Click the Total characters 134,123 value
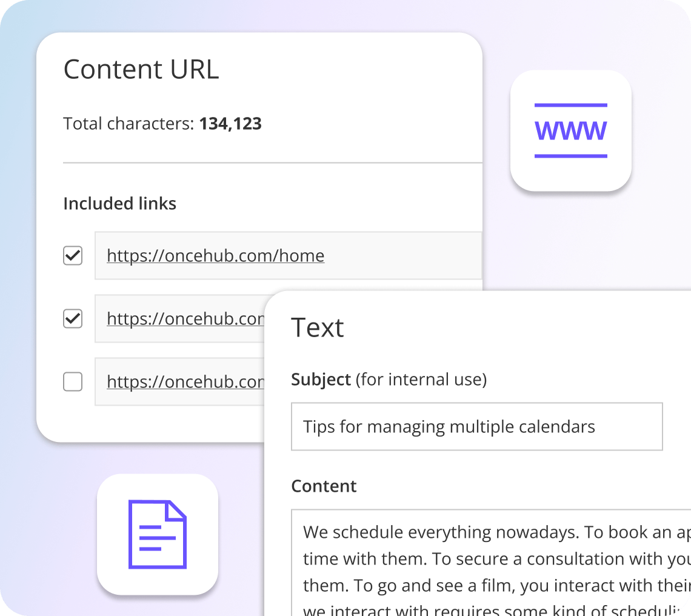This screenshot has width=691, height=616. tap(230, 124)
